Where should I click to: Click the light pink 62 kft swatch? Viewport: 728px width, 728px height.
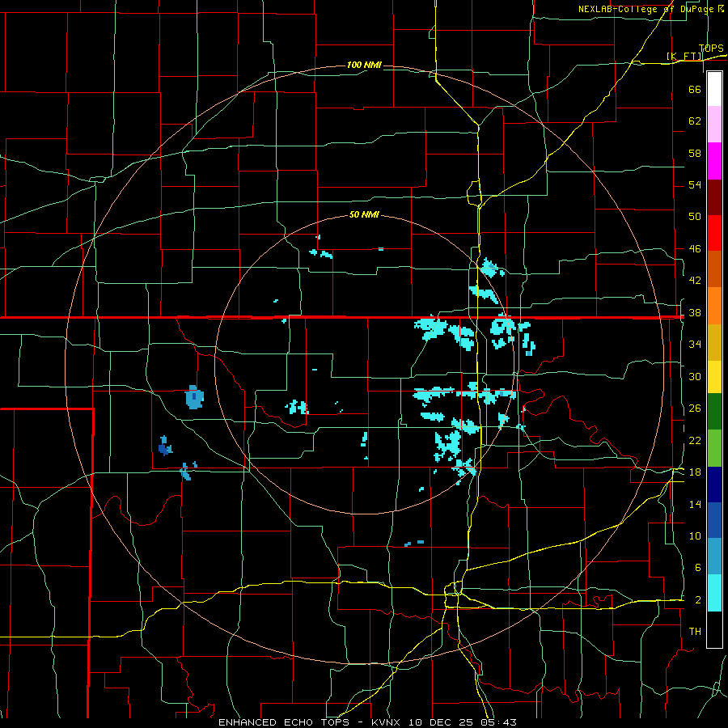pyautogui.click(x=714, y=125)
